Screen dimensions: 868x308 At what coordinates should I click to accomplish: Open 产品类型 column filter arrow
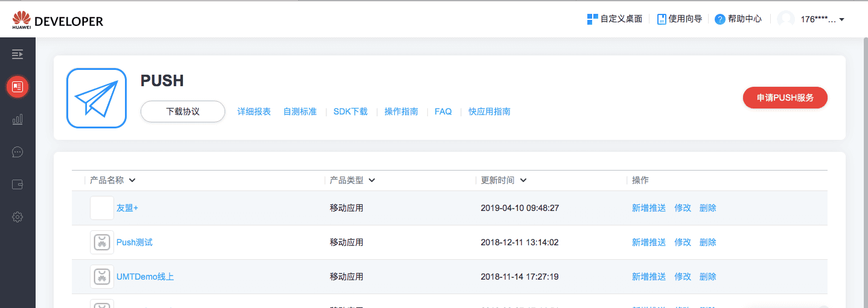372,180
